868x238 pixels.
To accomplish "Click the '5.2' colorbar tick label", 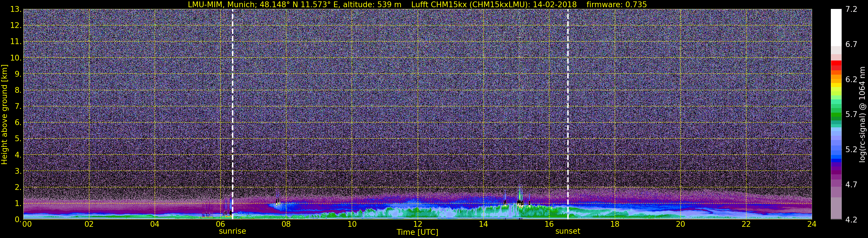I will [851, 149].
